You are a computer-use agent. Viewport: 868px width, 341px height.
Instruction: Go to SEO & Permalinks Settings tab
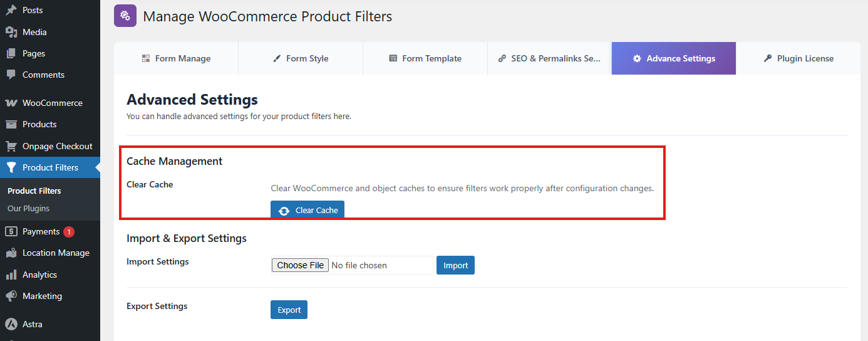pyautogui.click(x=549, y=58)
